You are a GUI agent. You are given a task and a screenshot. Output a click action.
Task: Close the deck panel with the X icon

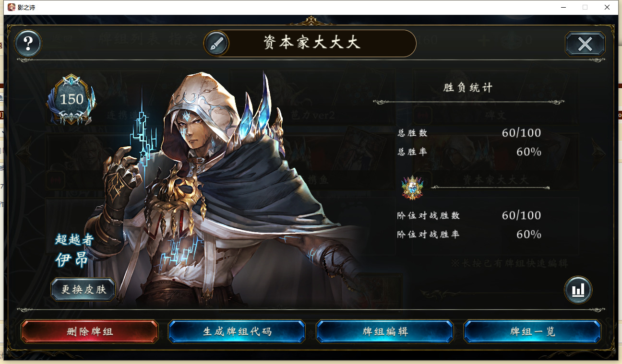(585, 44)
